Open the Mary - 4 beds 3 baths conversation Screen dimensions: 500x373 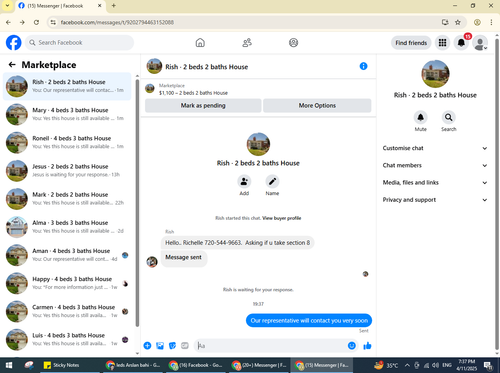67,114
